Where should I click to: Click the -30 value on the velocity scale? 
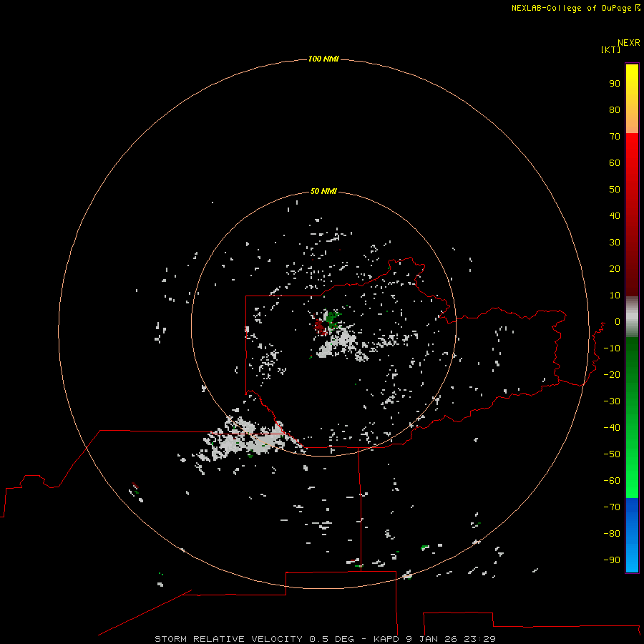point(612,401)
